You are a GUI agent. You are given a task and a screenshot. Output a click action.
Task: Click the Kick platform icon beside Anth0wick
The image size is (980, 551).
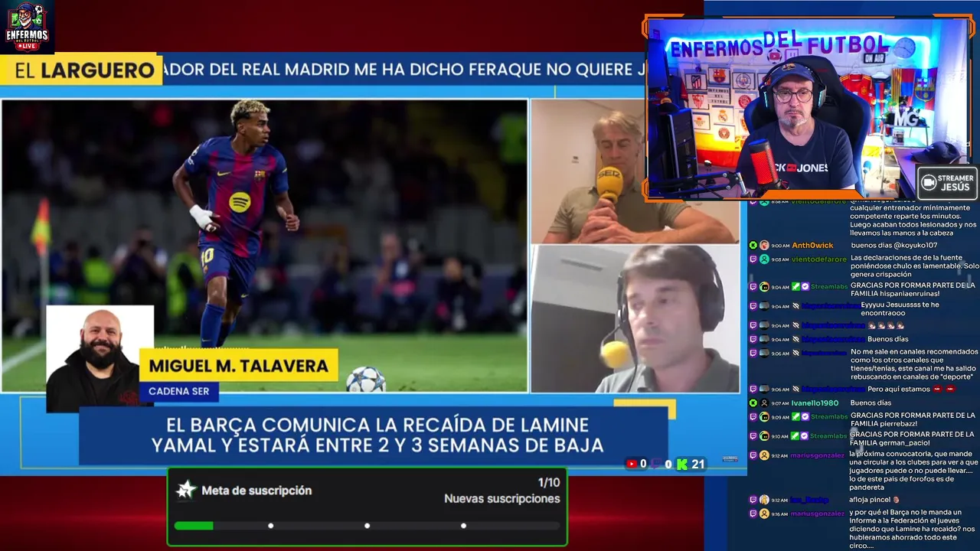(753, 245)
